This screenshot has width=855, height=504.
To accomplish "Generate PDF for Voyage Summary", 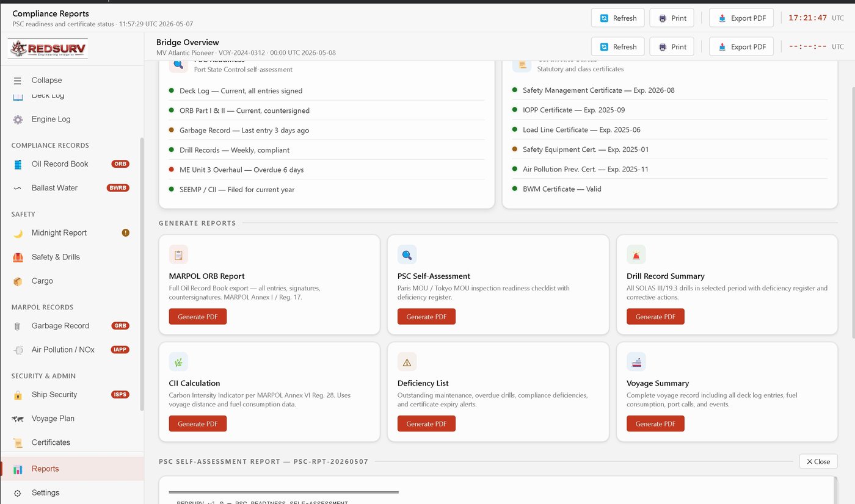I will tap(655, 424).
